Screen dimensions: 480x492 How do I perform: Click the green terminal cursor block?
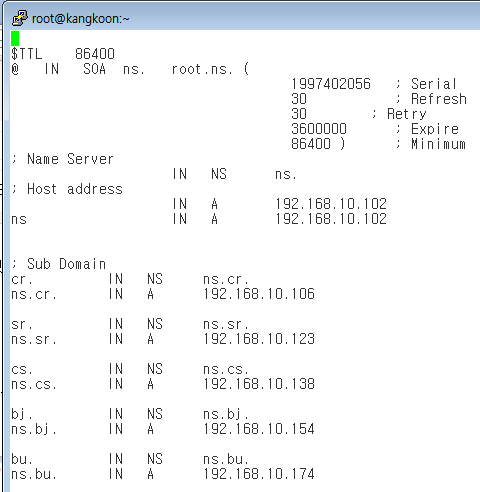point(15,39)
